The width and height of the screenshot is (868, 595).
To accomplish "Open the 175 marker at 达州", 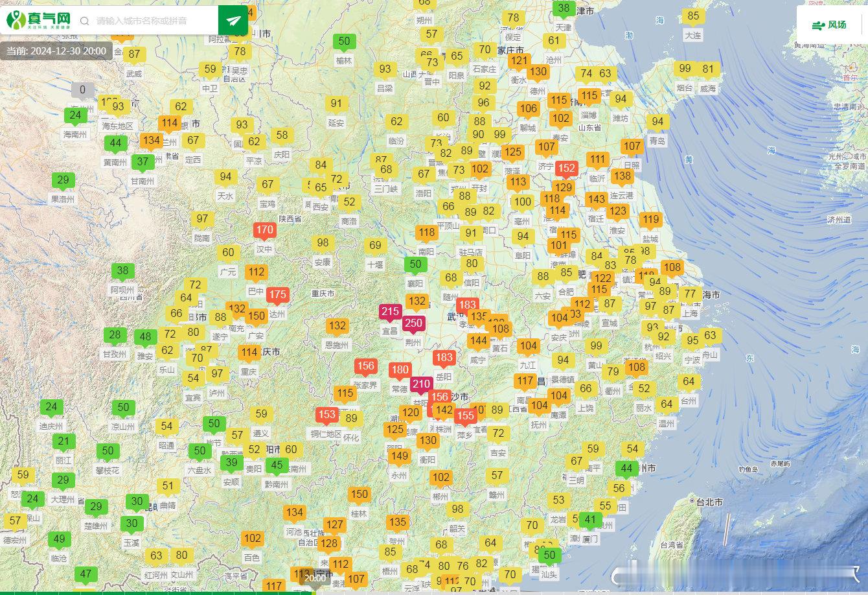I will [277, 294].
